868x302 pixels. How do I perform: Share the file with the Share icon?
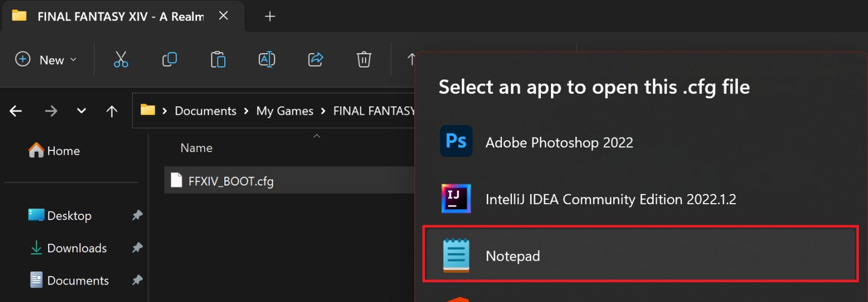coord(315,59)
